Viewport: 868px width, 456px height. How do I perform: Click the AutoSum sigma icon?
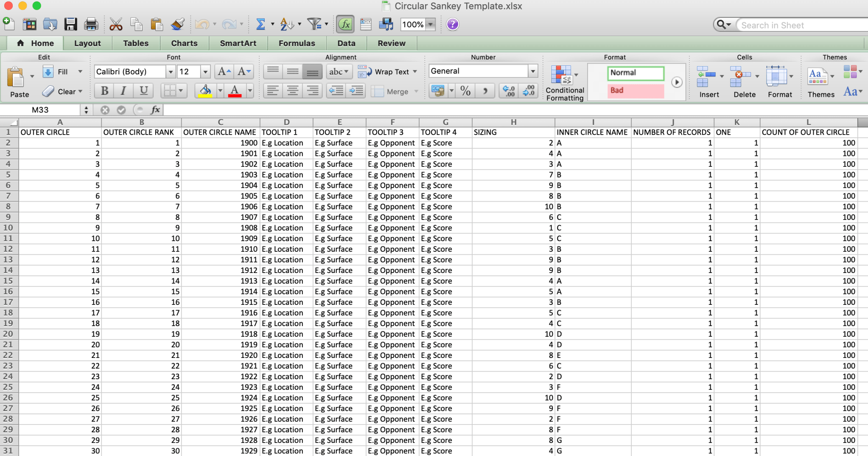[x=260, y=24]
